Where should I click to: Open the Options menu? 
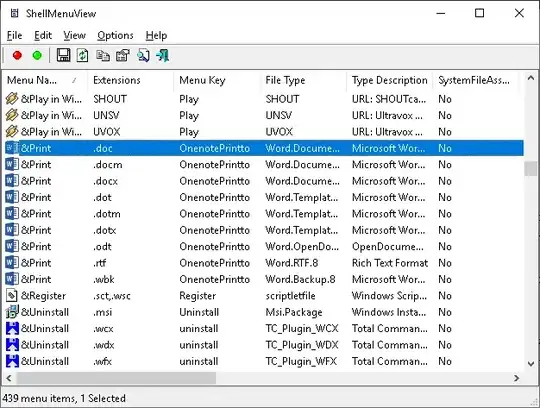[115, 35]
